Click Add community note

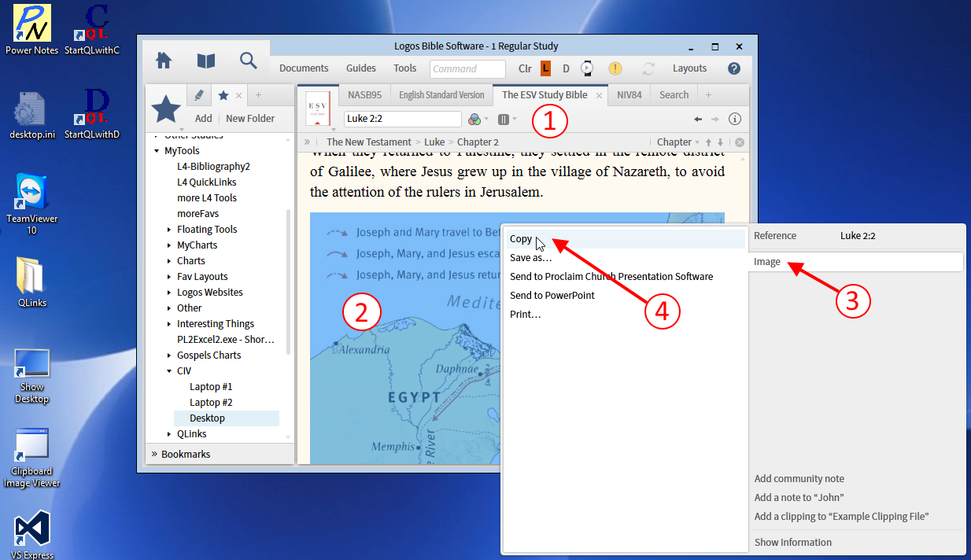[799, 479]
